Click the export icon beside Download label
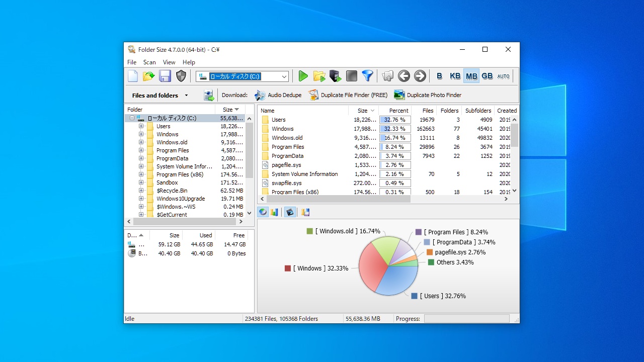Image resolution: width=644 pixels, height=362 pixels. pos(209,95)
